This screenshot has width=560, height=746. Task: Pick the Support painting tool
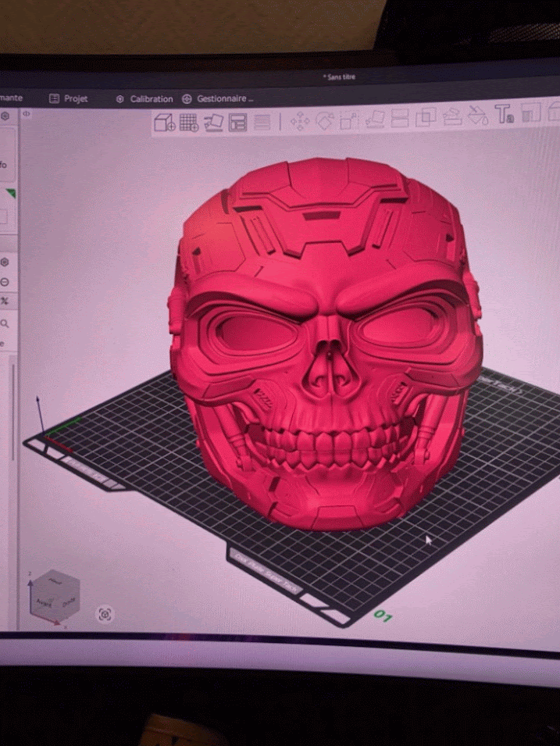(452, 116)
